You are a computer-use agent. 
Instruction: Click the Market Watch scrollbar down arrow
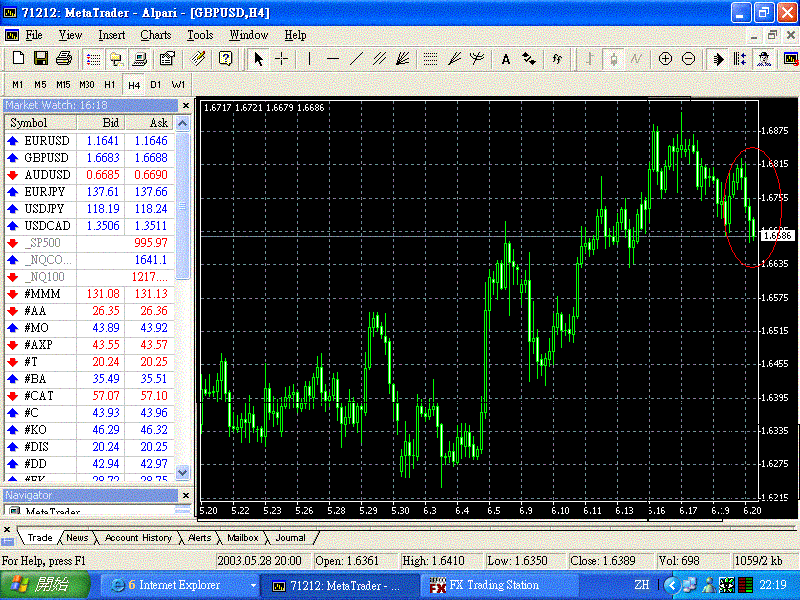pos(183,472)
